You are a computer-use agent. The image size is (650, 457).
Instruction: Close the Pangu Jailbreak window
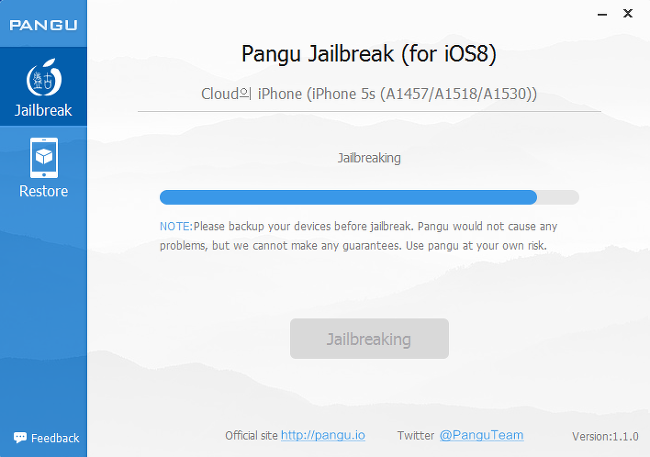628,14
